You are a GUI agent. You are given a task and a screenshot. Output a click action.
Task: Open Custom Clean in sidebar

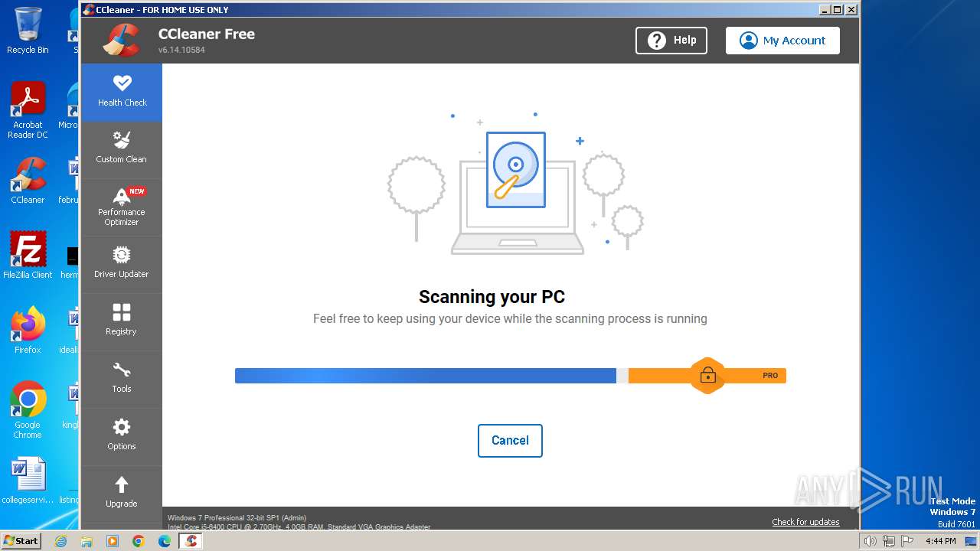[122, 149]
